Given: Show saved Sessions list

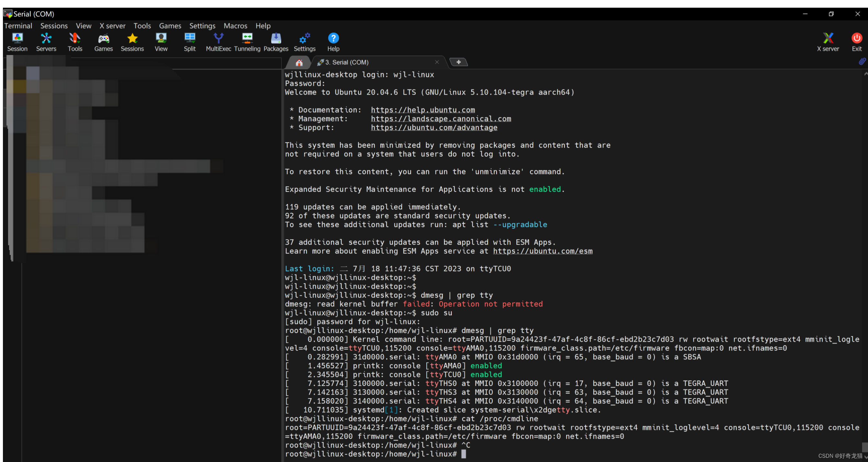Looking at the screenshot, I should coord(132,41).
